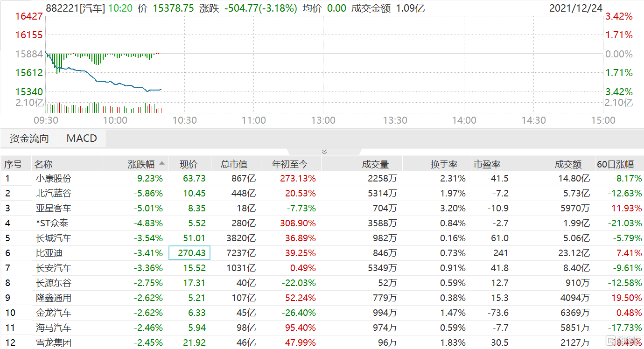The image size is (644, 349).
Task: Select the 海马汽车 stock name
Action: (54, 328)
